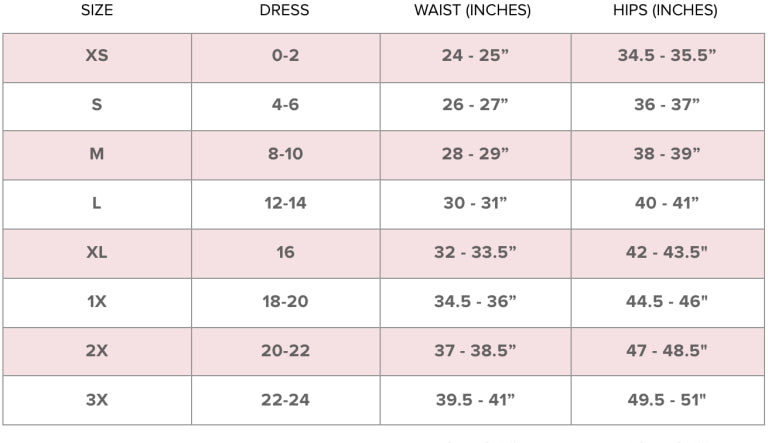
Task: Select the dress size 12-14 cell
Action: (286, 203)
